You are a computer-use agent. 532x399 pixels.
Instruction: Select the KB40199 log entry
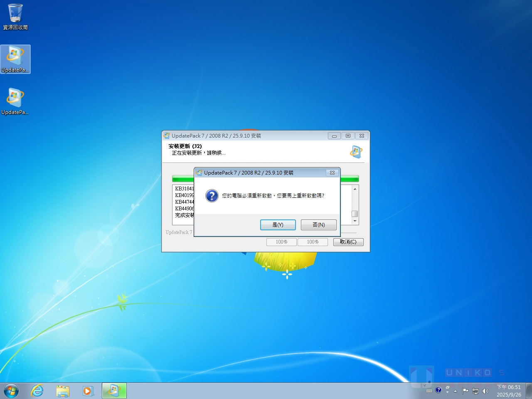[x=184, y=195]
